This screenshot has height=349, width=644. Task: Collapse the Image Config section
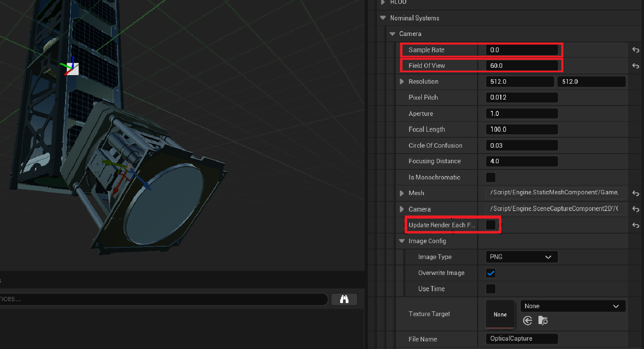pyautogui.click(x=401, y=241)
